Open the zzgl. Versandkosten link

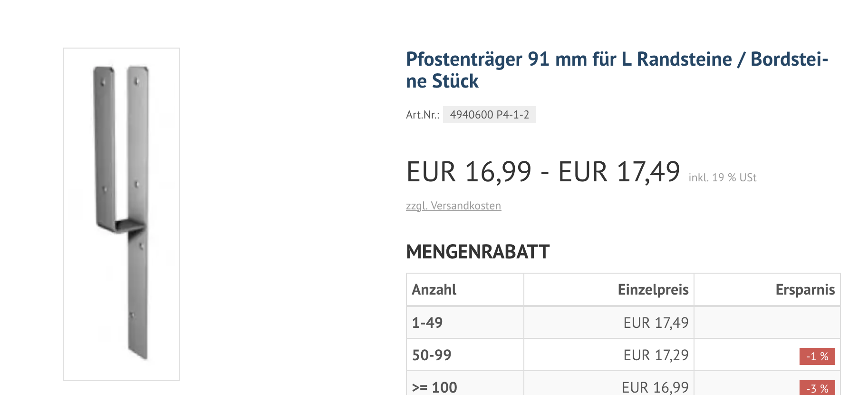coord(453,206)
